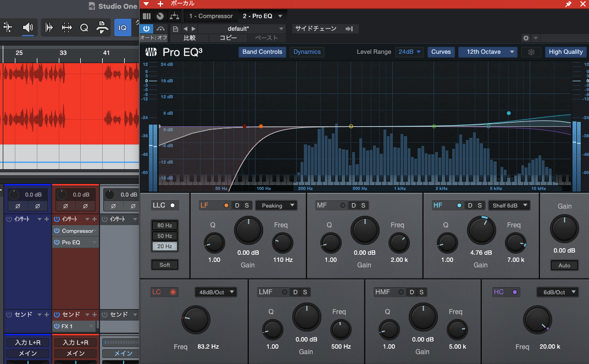Bypass Pro EQ with the power button
The height and width of the screenshot is (364, 589).
click(x=146, y=29)
